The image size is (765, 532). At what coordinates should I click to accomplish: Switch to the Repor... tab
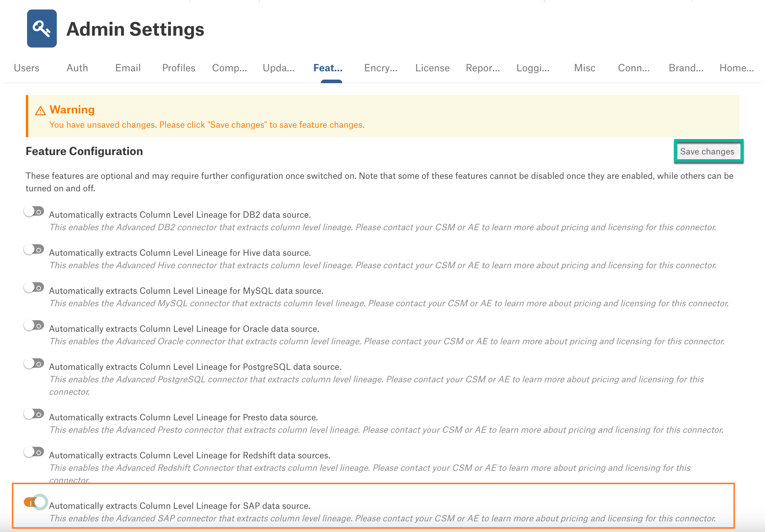483,68
